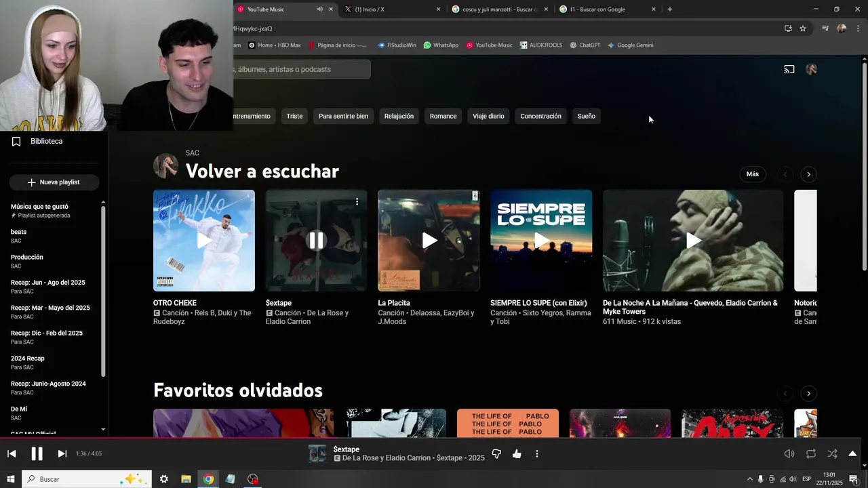The image size is (868, 488).
Task: Select the Relajación mood chip
Action: click(x=399, y=116)
